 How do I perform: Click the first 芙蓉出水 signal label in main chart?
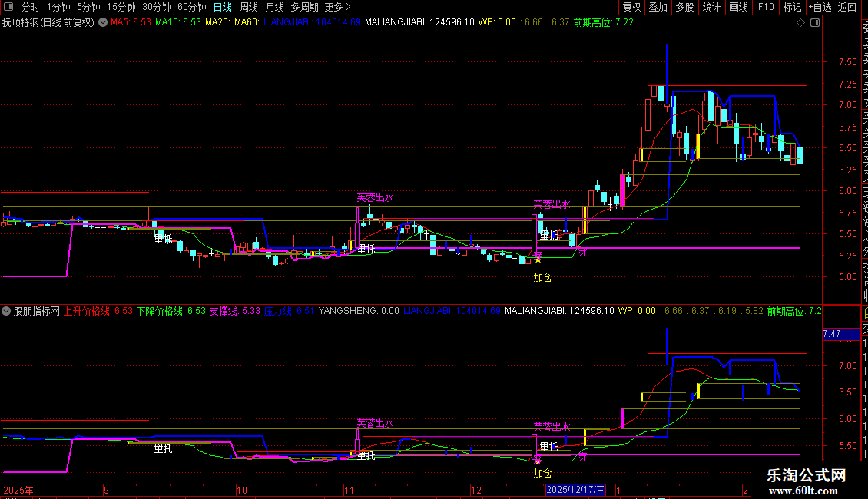coord(375,197)
